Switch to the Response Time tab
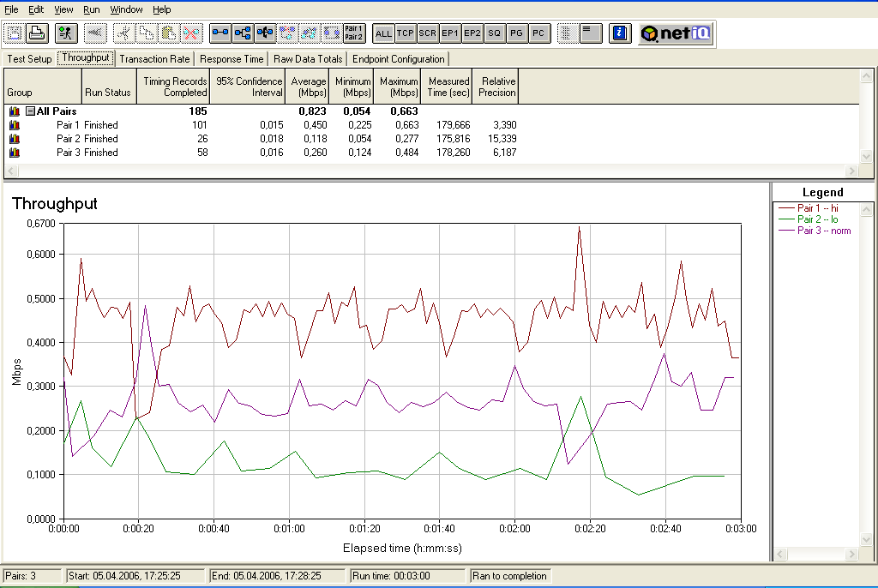This screenshot has height=588, width=878. pos(232,59)
